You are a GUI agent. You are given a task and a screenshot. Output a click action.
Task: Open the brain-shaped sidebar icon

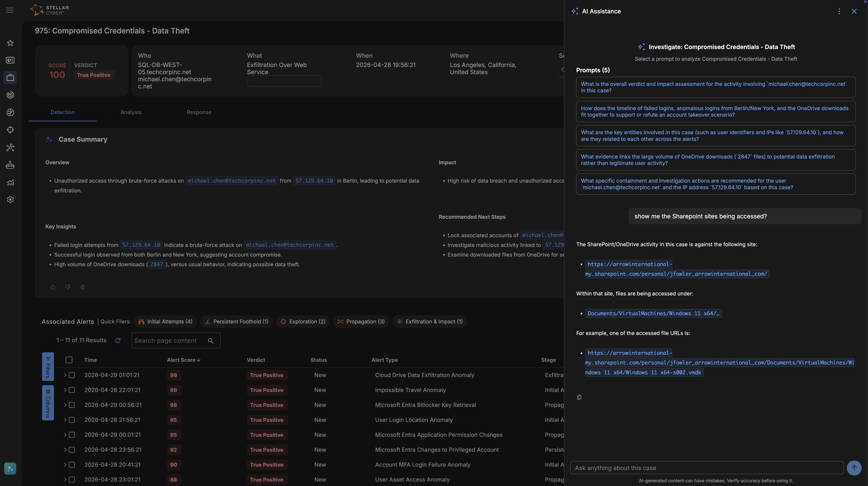[11, 112]
